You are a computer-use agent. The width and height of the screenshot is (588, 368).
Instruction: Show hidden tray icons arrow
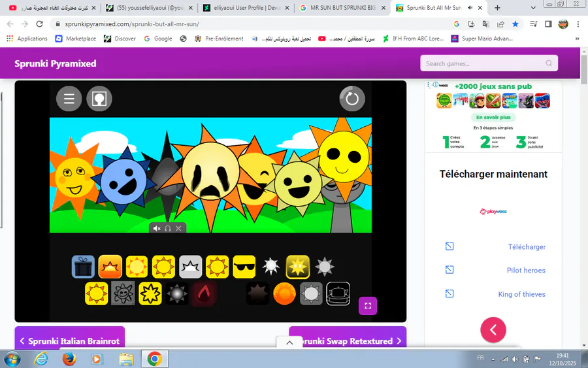pos(493,359)
